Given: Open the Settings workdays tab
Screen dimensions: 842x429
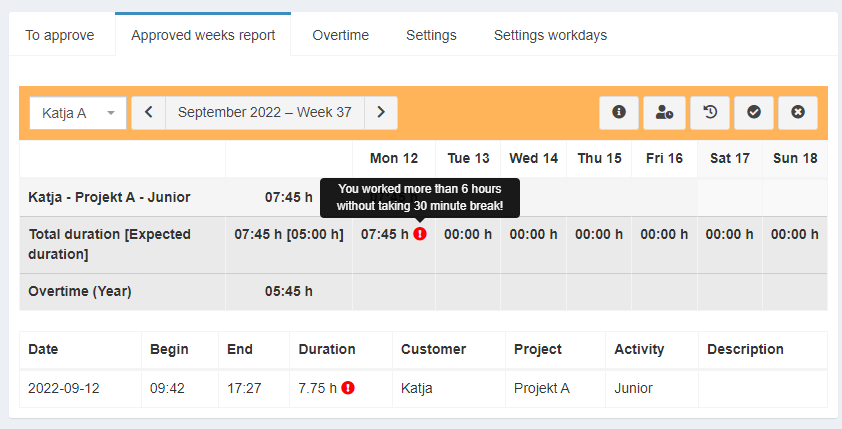Looking at the screenshot, I should coord(550,35).
